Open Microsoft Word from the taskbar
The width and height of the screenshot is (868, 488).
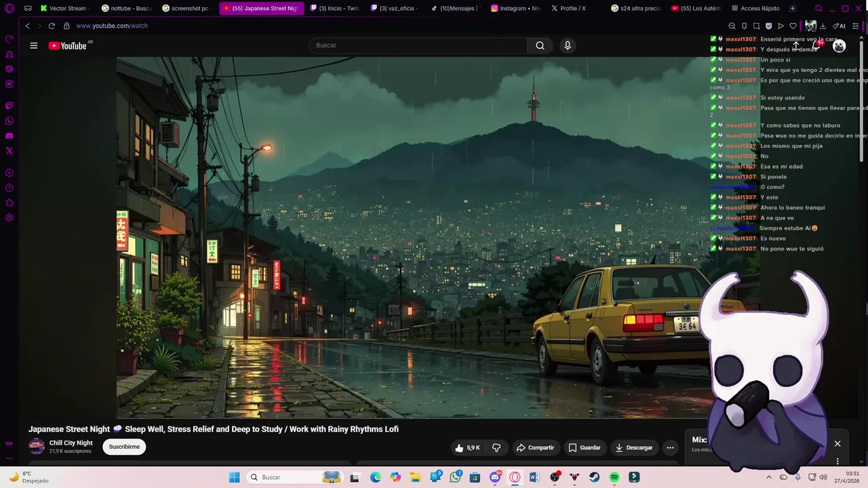[x=534, y=477]
